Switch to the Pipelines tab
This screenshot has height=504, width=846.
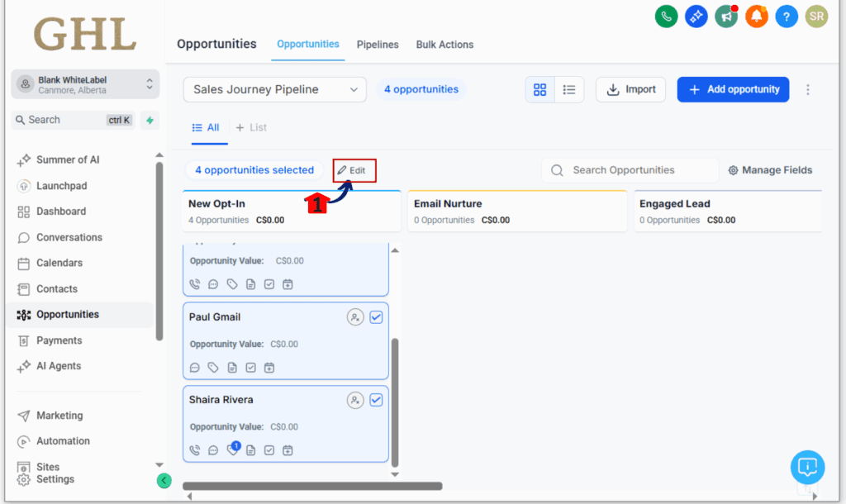coord(378,45)
